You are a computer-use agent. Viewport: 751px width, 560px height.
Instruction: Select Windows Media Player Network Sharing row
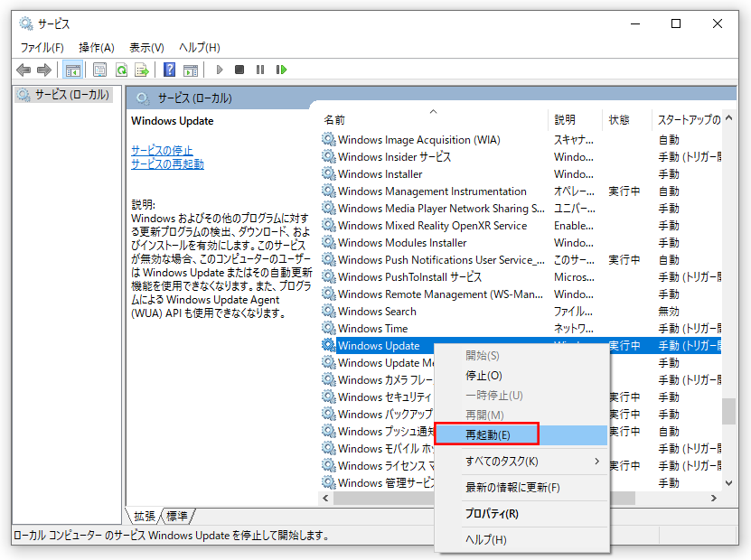point(521,209)
